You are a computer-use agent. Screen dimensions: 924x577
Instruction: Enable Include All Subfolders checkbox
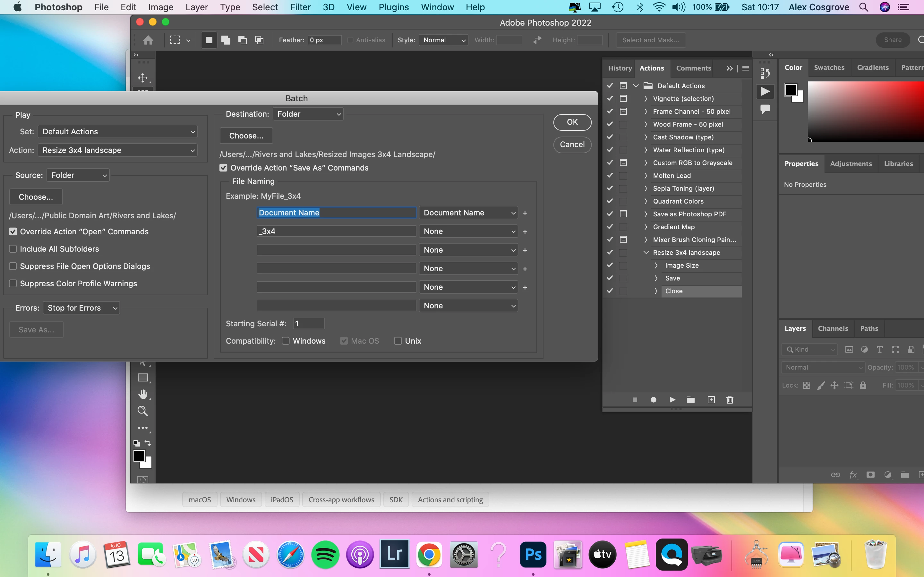pos(13,249)
